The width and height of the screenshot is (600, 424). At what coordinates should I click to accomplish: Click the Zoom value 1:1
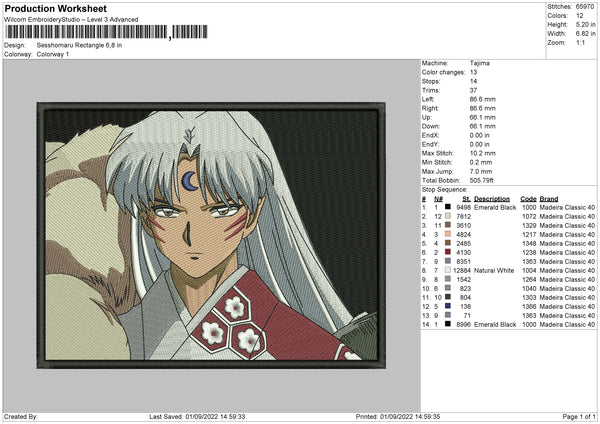coord(580,42)
